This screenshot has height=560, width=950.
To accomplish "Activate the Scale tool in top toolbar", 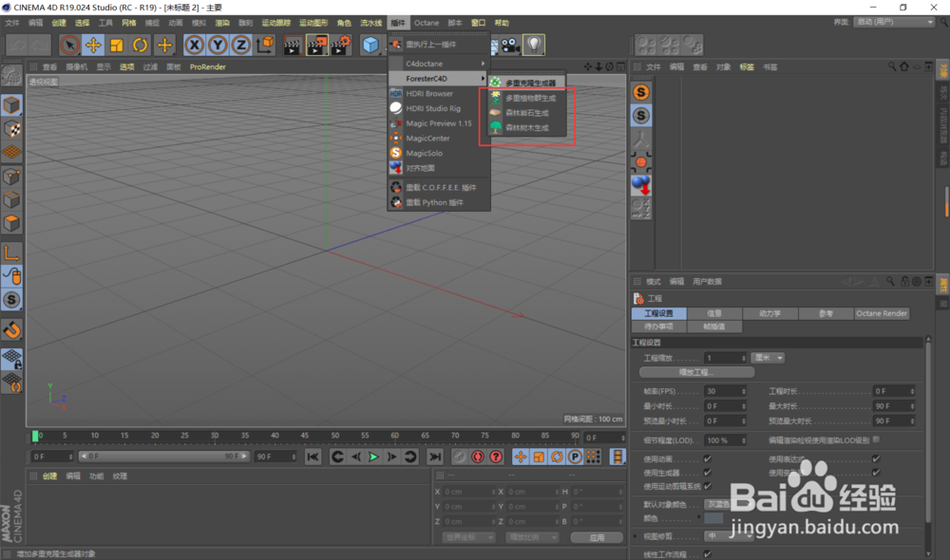I will tap(116, 45).
